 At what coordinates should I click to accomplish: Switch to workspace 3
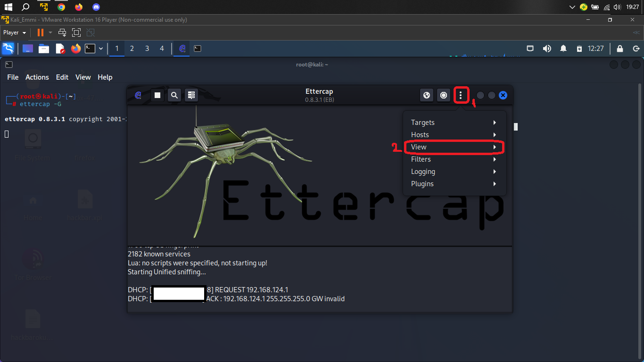(147, 49)
